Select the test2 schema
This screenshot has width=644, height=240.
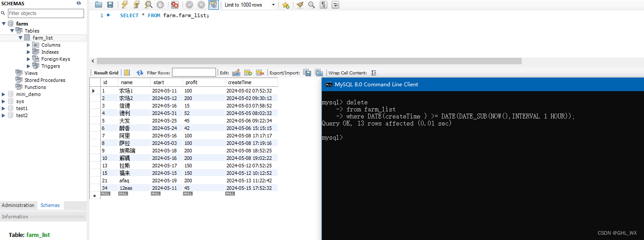pyautogui.click(x=22, y=115)
